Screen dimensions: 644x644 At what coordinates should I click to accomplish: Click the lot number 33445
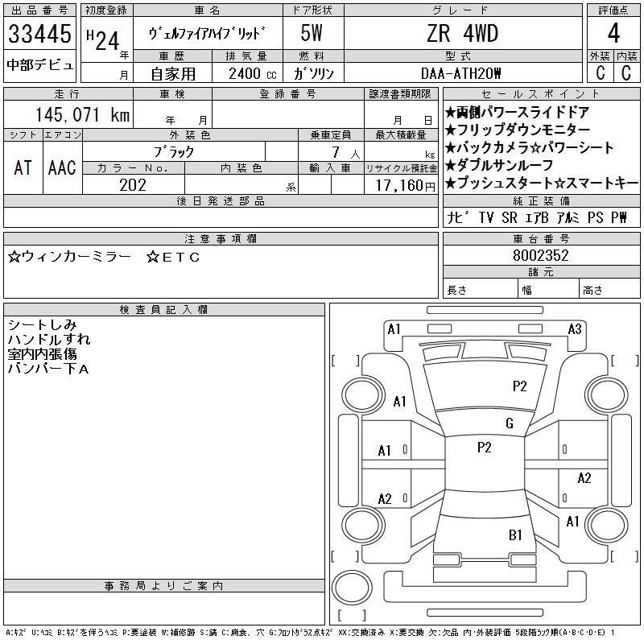click(39, 34)
